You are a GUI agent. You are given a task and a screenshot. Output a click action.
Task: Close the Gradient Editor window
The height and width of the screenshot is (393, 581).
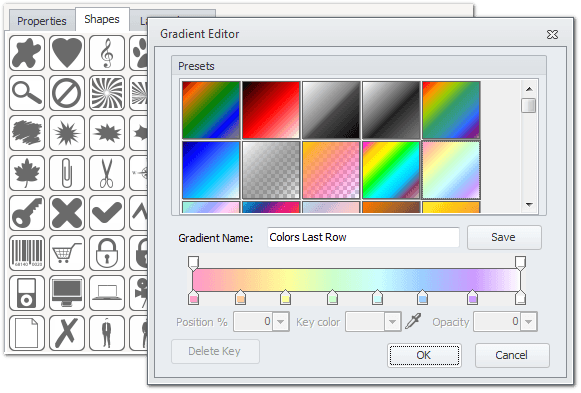point(552,34)
